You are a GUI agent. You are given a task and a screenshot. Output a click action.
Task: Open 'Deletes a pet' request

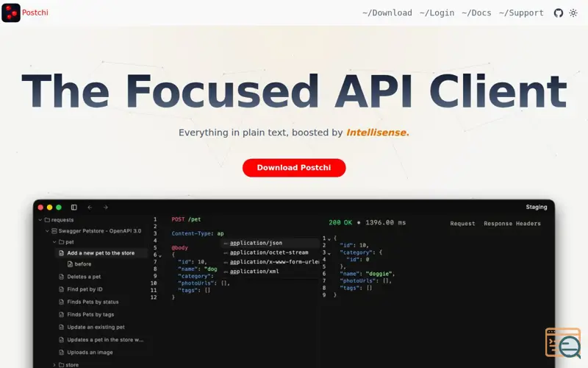[84, 277]
